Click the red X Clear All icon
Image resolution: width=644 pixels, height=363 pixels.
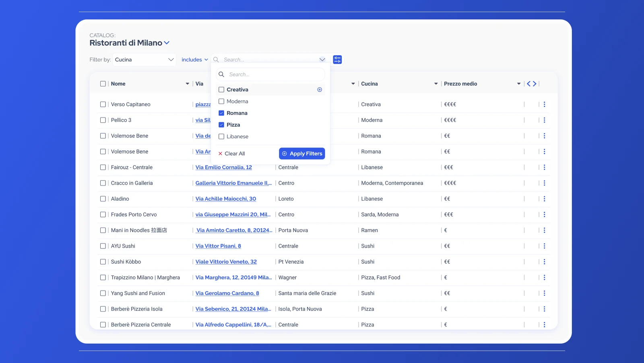220,154
